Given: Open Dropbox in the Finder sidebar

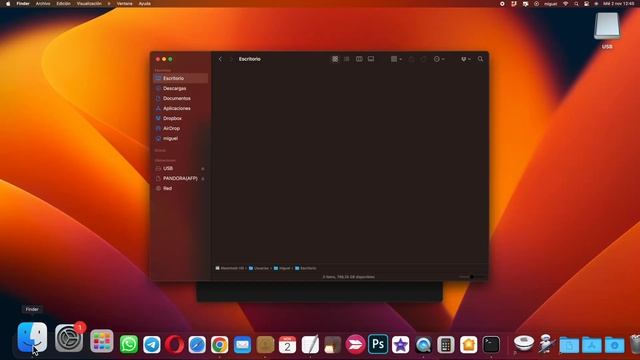Looking at the screenshot, I should click(180, 118).
